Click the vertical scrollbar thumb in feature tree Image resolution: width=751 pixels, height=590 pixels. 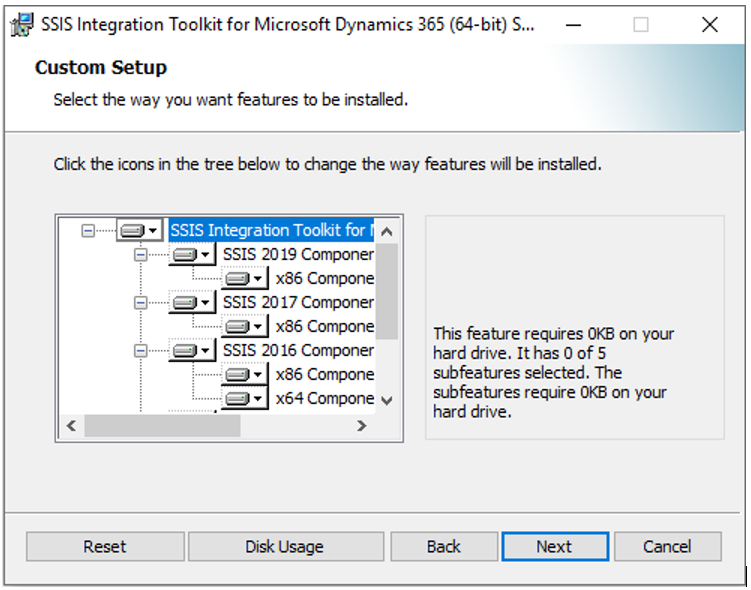(387, 291)
